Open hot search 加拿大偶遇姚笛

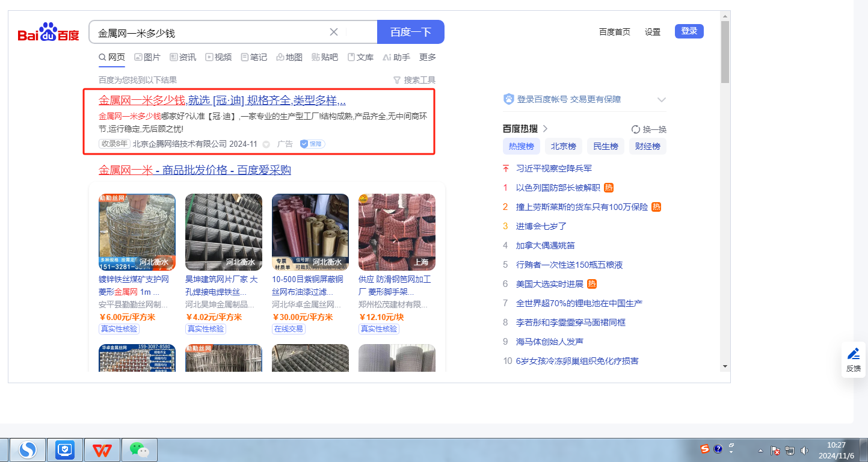(546, 245)
